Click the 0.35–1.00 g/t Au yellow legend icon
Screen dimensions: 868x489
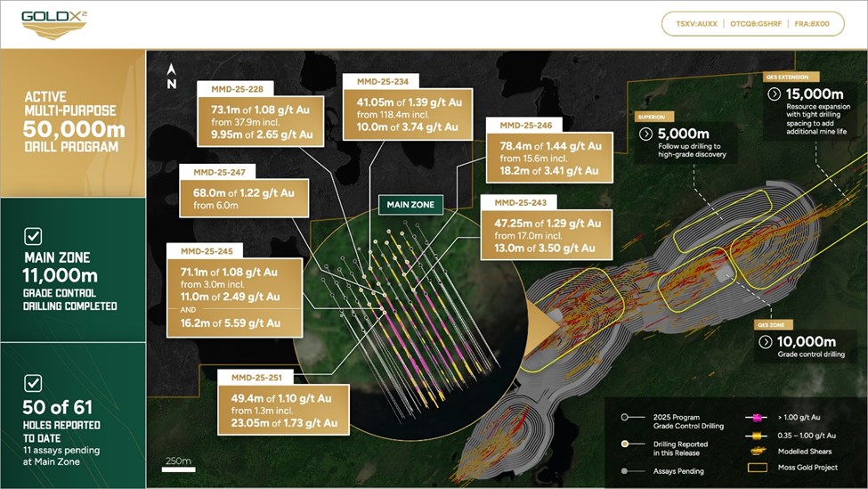coord(758,434)
